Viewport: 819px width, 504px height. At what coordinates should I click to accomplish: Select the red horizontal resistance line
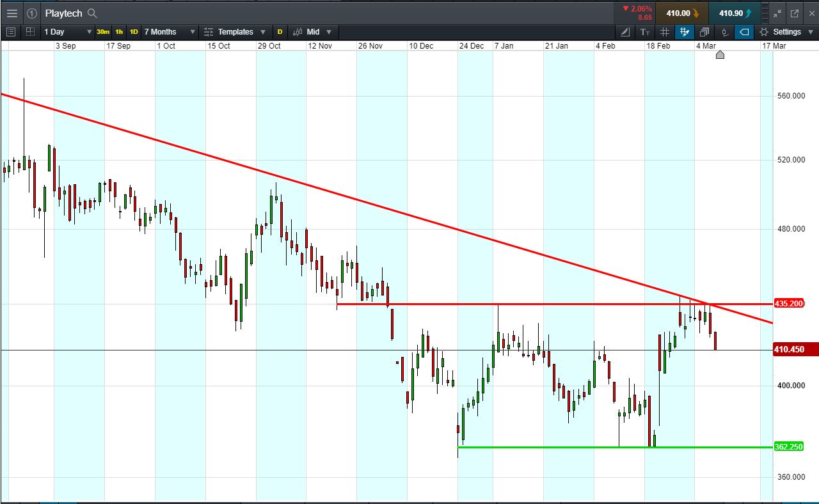[x=554, y=304]
